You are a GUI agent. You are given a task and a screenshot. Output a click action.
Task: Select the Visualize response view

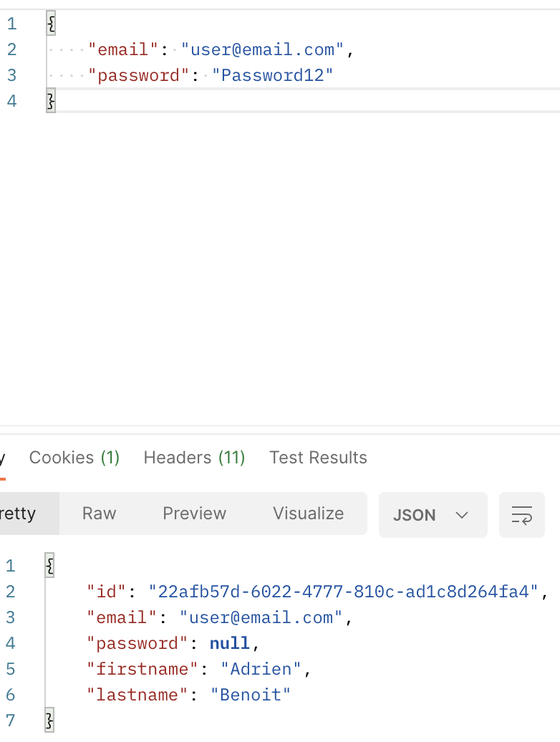[309, 514]
